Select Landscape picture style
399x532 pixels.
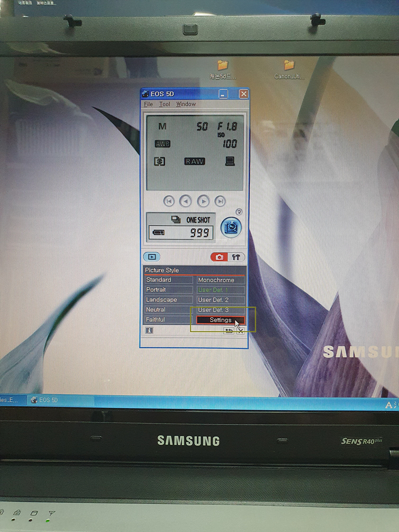[x=168, y=300]
